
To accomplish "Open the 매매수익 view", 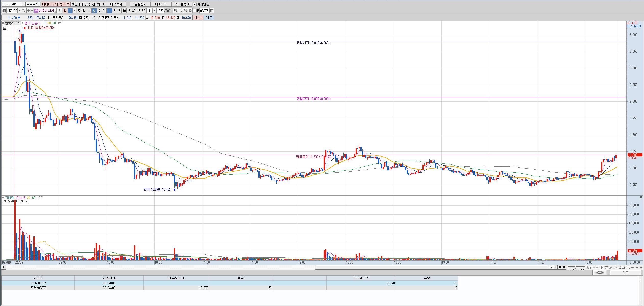I will click(x=161, y=4).
